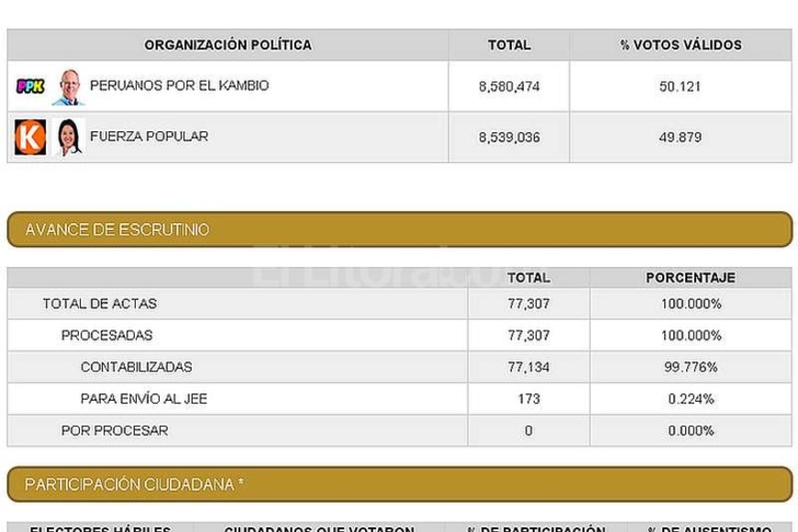This screenshot has width=798, height=532.
Task: Click the PPK party logo icon
Action: click(31, 86)
